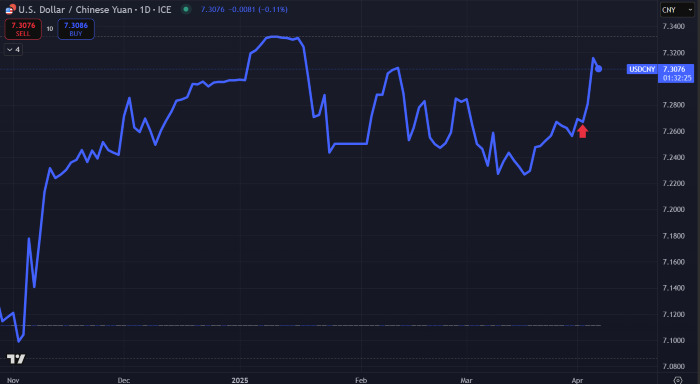Click the 7.2600 price axis label
This screenshot has height=384, width=700.
coord(674,131)
